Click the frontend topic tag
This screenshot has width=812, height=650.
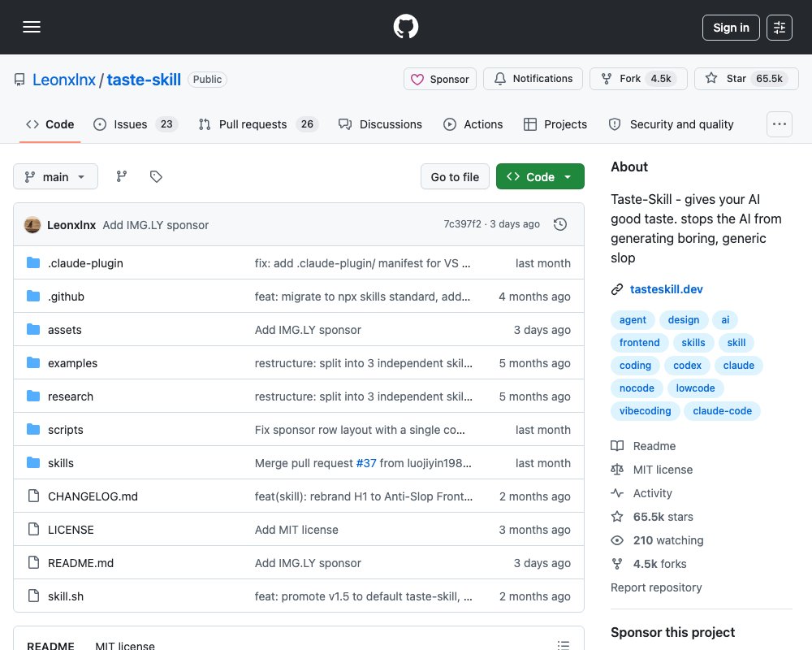pyautogui.click(x=640, y=343)
